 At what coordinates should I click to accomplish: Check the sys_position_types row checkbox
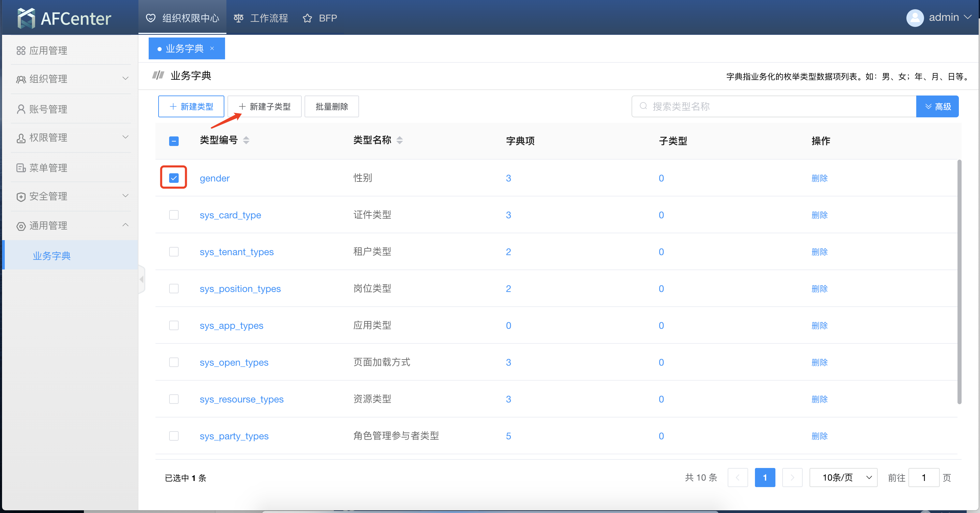(174, 289)
